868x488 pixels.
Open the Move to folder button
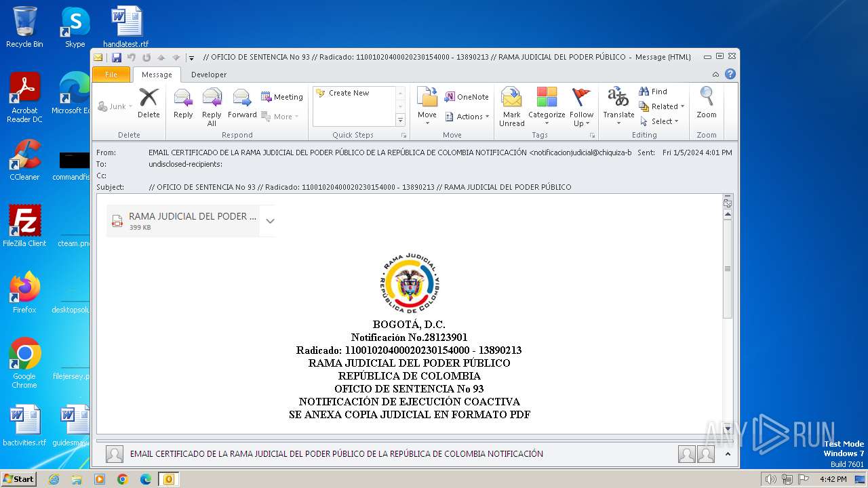tap(427, 107)
